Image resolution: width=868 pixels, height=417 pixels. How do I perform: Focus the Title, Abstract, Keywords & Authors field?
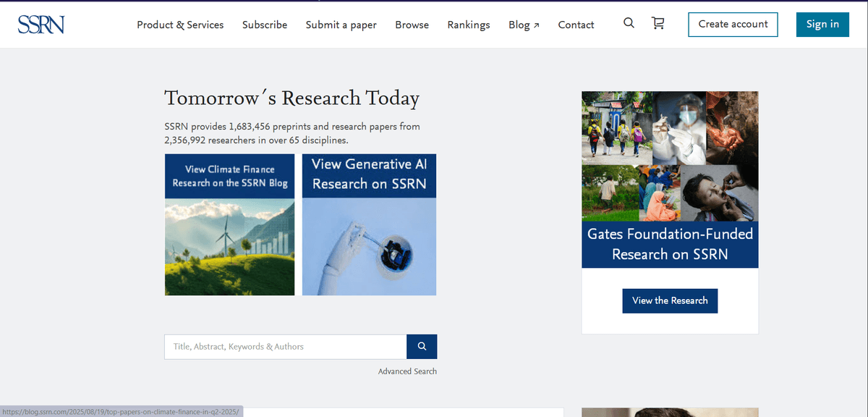pyautogui.click(x=286, y=347)
